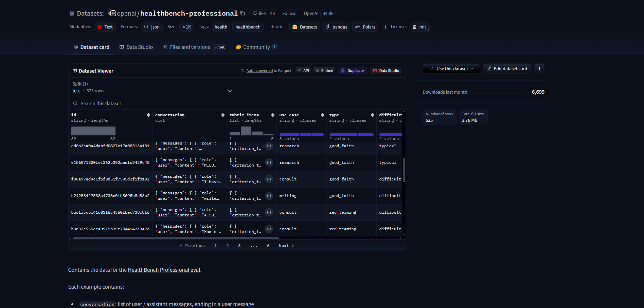Filter by the <1K size tag
This screenshot has height=308, width=644.
click(186, 27)
